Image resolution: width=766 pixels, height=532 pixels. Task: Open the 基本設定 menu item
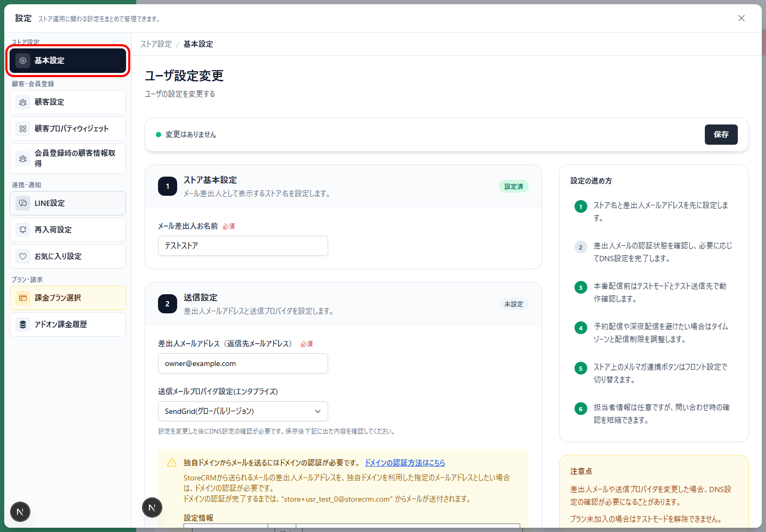point(68,61)
